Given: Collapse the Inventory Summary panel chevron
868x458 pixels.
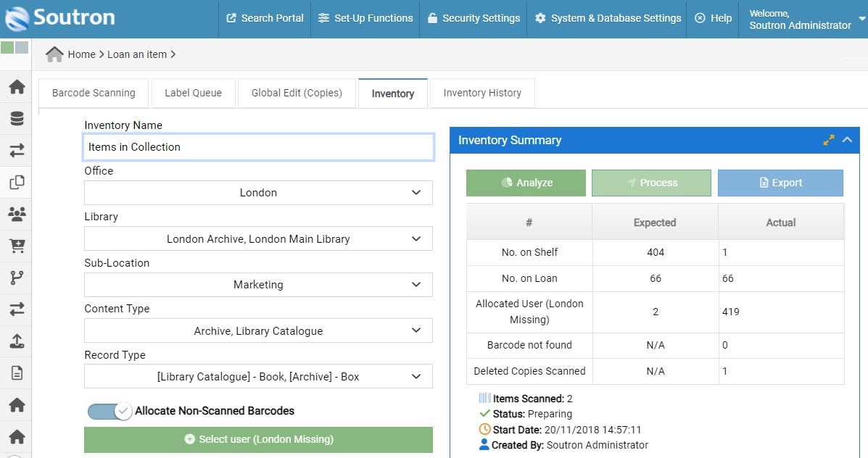Looking at the screenshot, I should (x=847, y=140).
